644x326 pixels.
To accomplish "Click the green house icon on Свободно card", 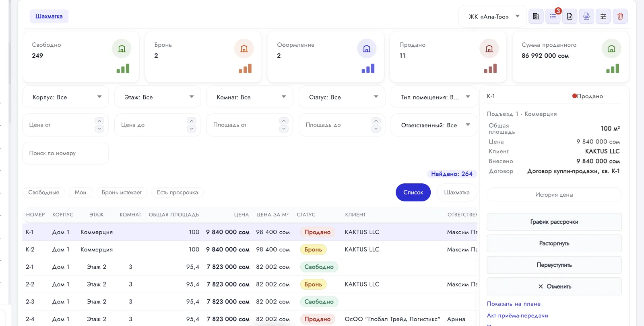I will pyautogui.click(x=122, y=49).
